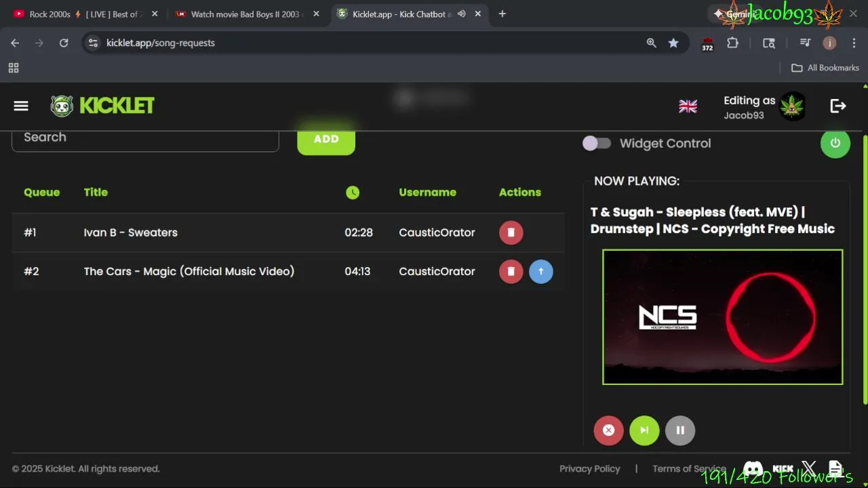This screenshot has width=868, height=488.
Task: Open the Discord icon in footer
Action: 753,468
